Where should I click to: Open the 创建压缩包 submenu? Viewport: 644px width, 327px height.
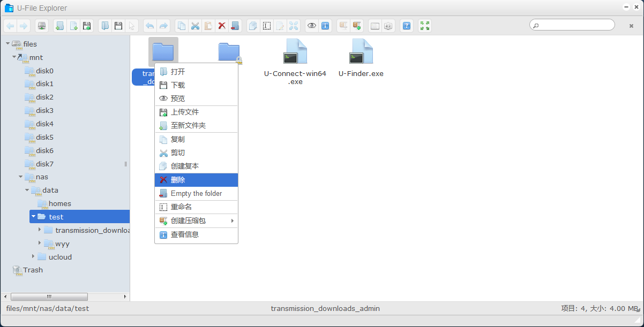196,220
